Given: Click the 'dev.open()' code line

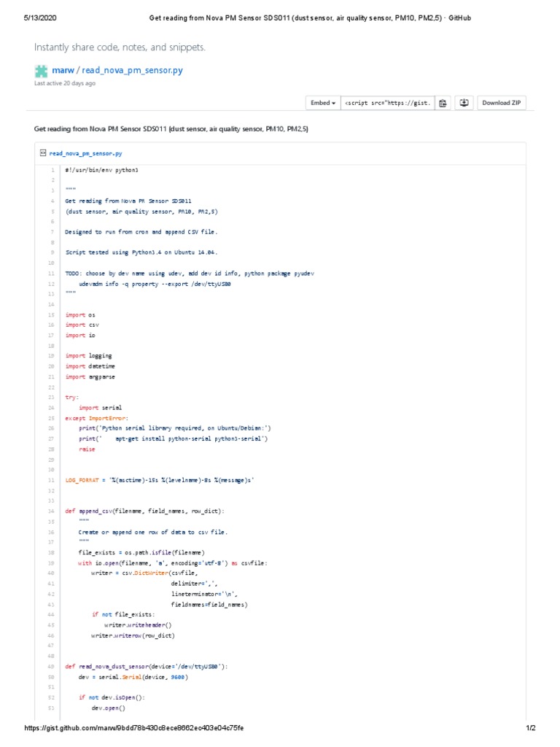Looking at the screenshot, I should pyautogui.click(x=109, y=708).
